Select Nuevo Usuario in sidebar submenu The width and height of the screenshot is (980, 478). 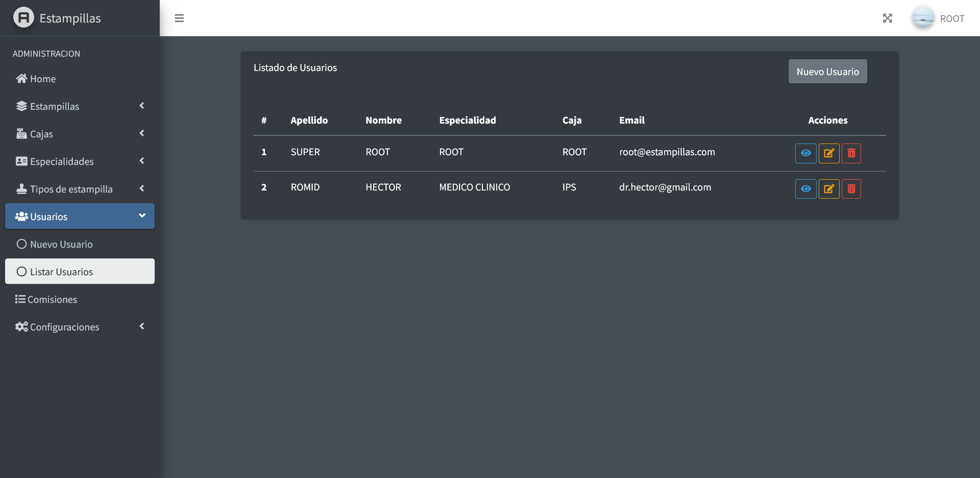click(61, 244)
